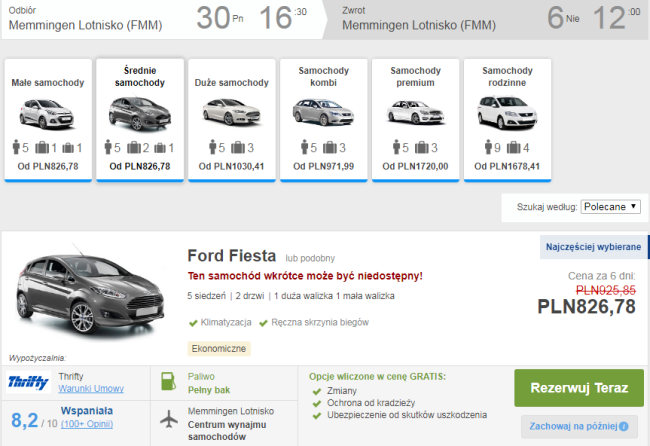Click the return date 6 Nie
The width and height of the screenshot is (650, 446).
click(x=563, y=18)
